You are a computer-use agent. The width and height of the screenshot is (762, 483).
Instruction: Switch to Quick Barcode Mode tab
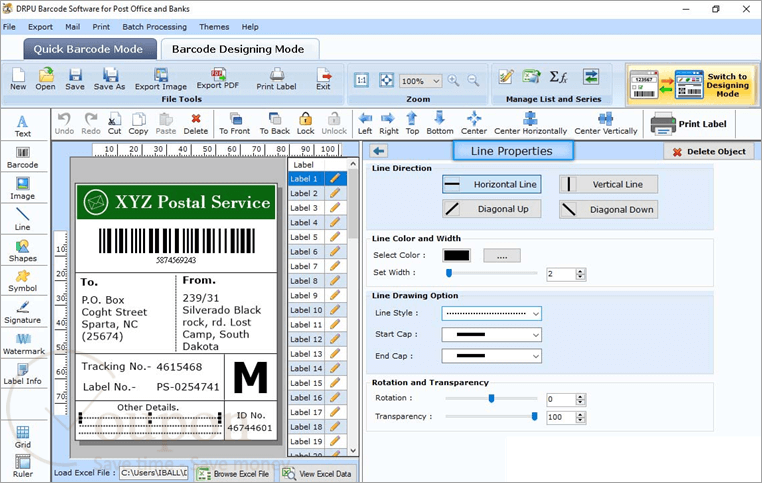[88, 49]
